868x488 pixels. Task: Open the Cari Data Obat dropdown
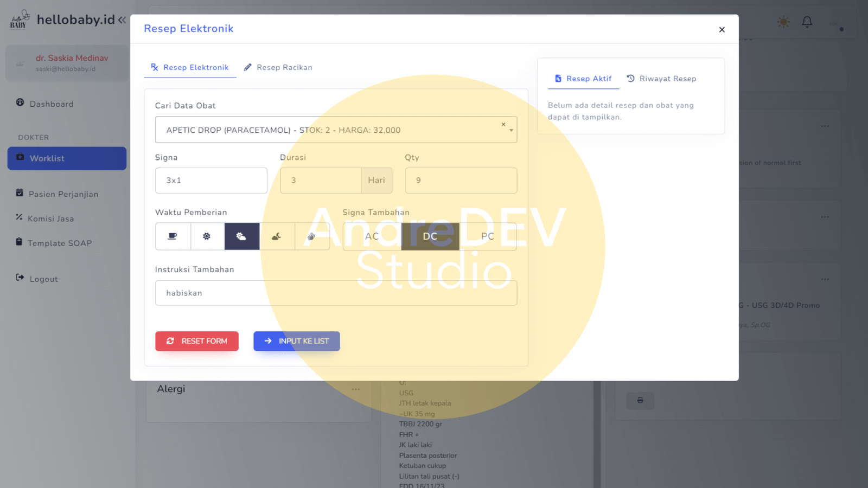tap(511, 131)
